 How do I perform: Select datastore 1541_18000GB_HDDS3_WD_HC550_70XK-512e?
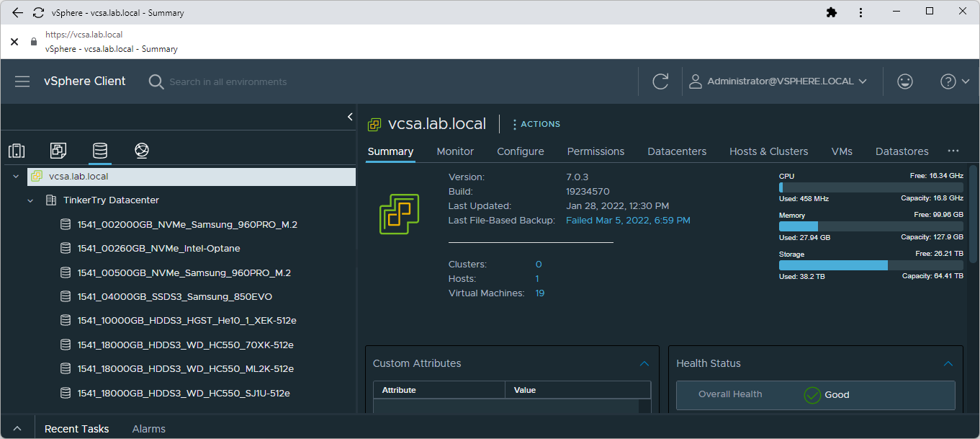coord(186,345)
